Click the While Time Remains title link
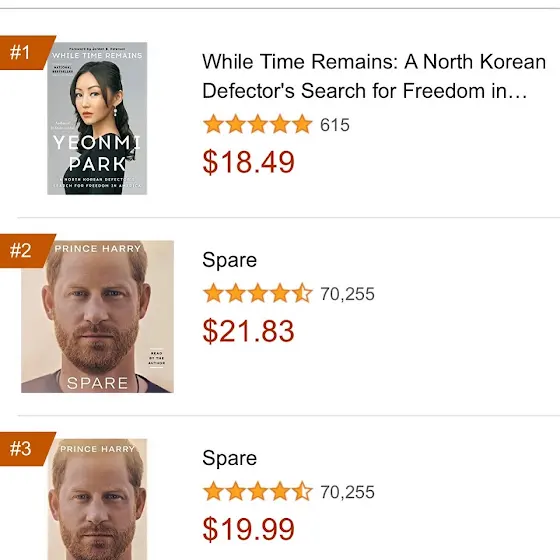Image resolution: width=560 pixels, height=560 pixels. click(374, 76)
